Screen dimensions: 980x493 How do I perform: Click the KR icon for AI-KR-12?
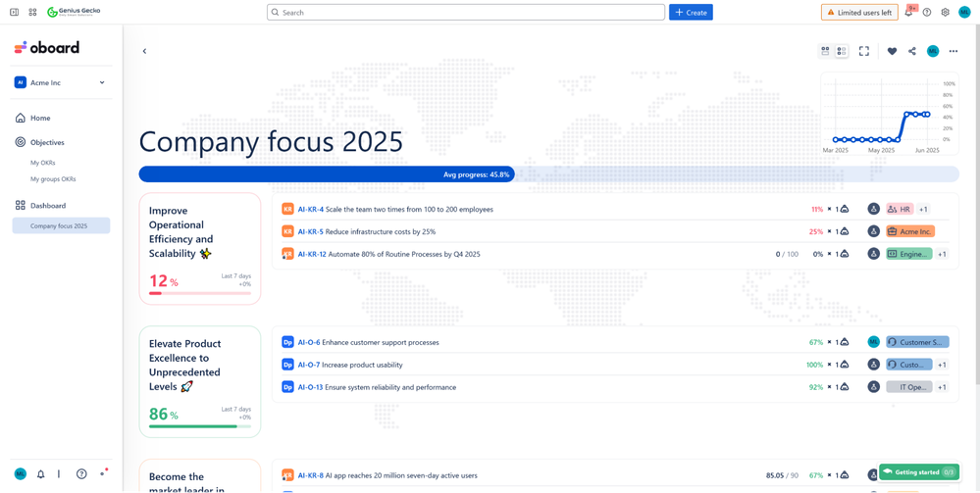coord(288,254)
